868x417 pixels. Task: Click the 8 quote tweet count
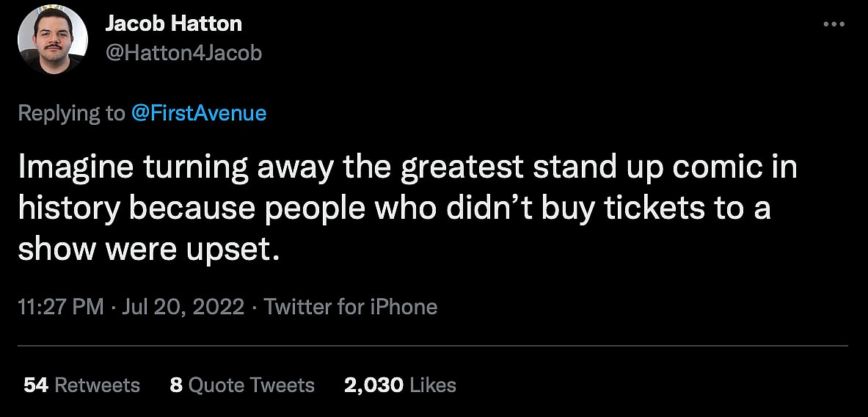176,385
